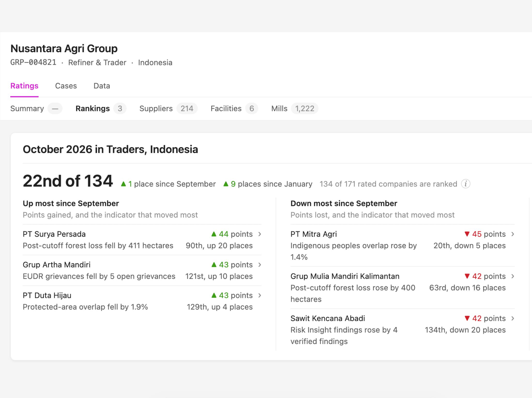Select the Rankings sub-tab
This screenshot has height=398, width=532.
pos(101,109)
